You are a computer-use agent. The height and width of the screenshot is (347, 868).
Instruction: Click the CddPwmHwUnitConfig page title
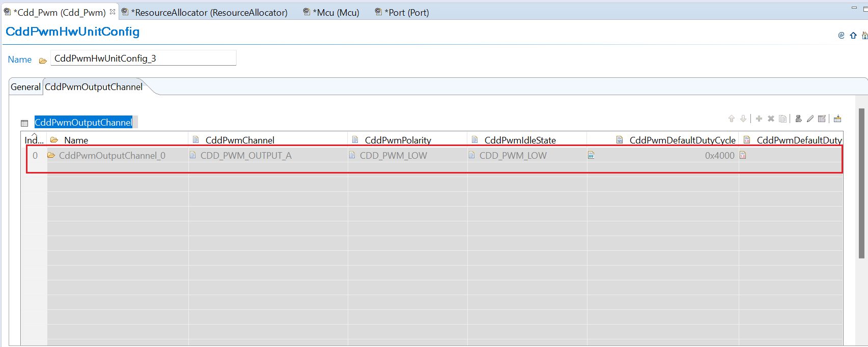click(x=73, y=32)
